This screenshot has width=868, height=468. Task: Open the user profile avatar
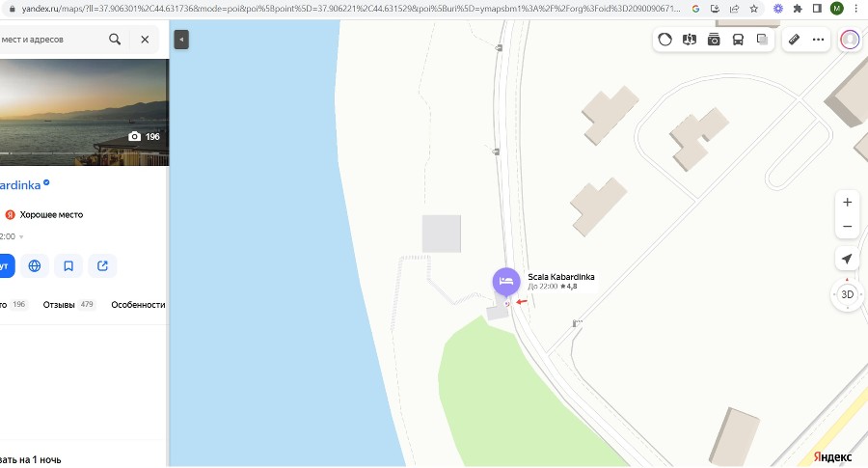click(850, 40)
